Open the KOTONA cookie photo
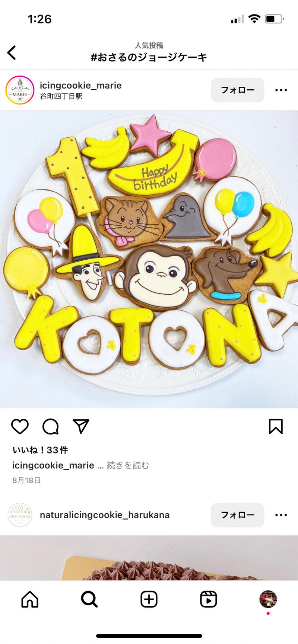298x644 pixels. [x=149, y=259]
